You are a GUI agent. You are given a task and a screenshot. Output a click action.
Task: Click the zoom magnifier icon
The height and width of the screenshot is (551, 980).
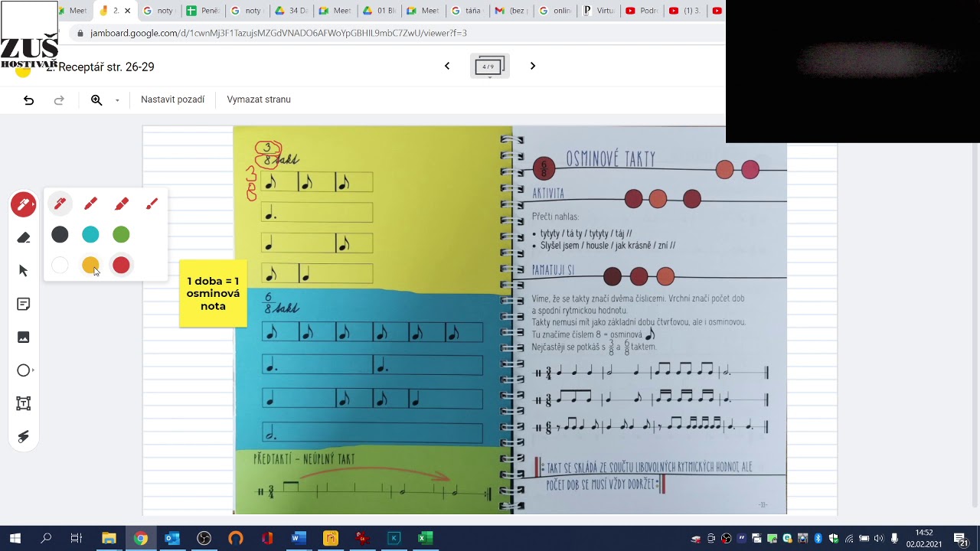click(x=96, y=99)
